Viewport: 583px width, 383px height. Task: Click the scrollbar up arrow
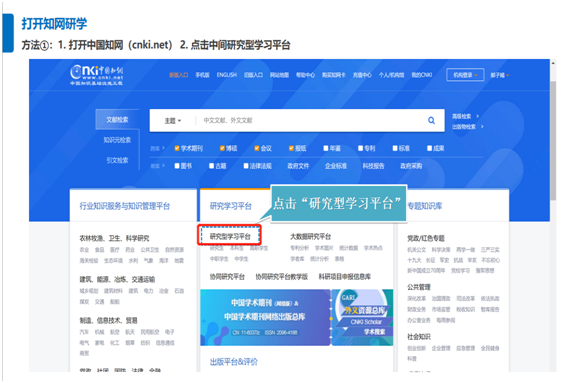point(553,63)
